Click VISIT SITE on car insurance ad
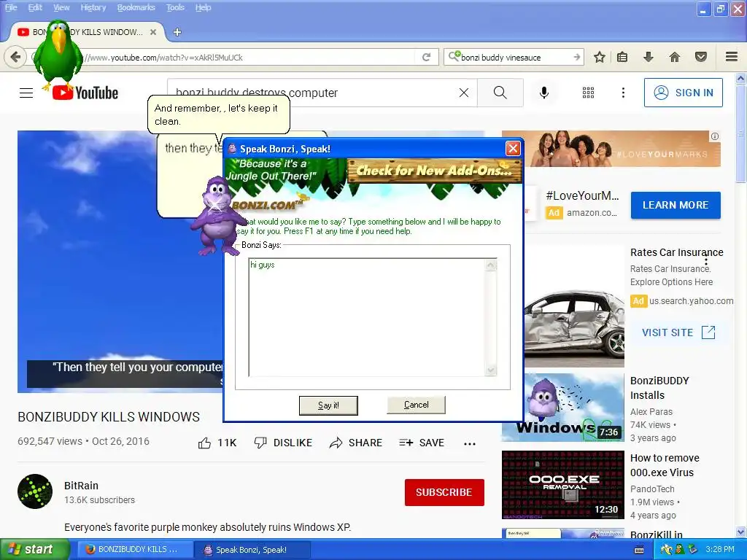 (678, 332)
